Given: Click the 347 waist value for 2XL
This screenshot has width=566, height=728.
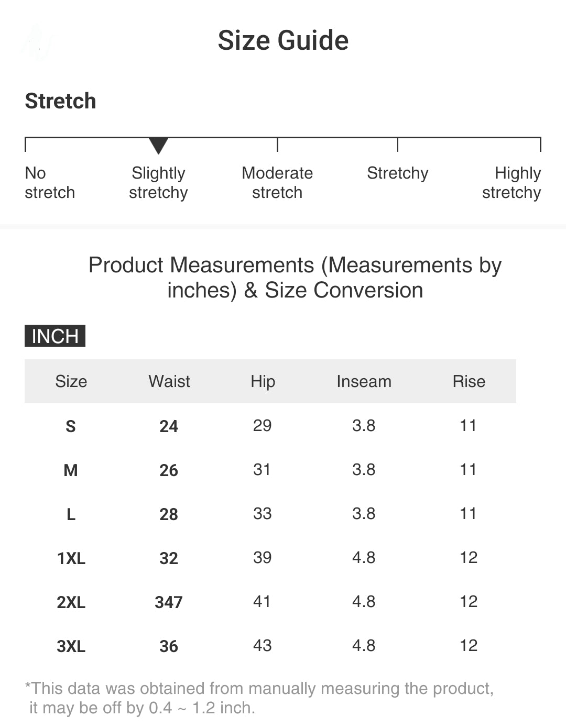Looking at the screenshot, I should point(169,602).
